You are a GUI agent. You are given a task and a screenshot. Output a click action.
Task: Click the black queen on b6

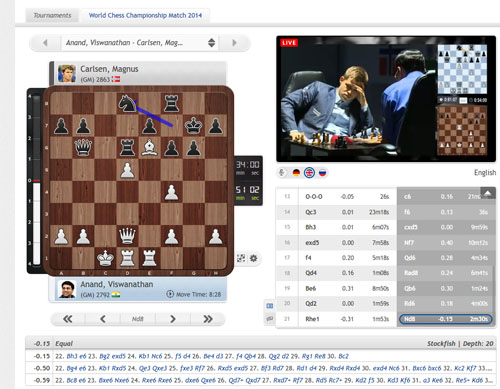(x=83, y=148)
